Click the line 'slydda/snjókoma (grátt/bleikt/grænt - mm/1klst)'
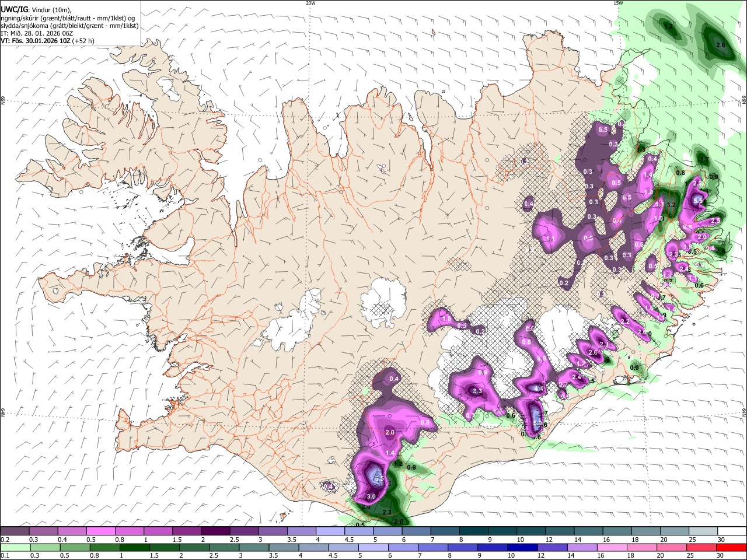The height and width of the screenshot is (560, 747). (x=69, y=26)
